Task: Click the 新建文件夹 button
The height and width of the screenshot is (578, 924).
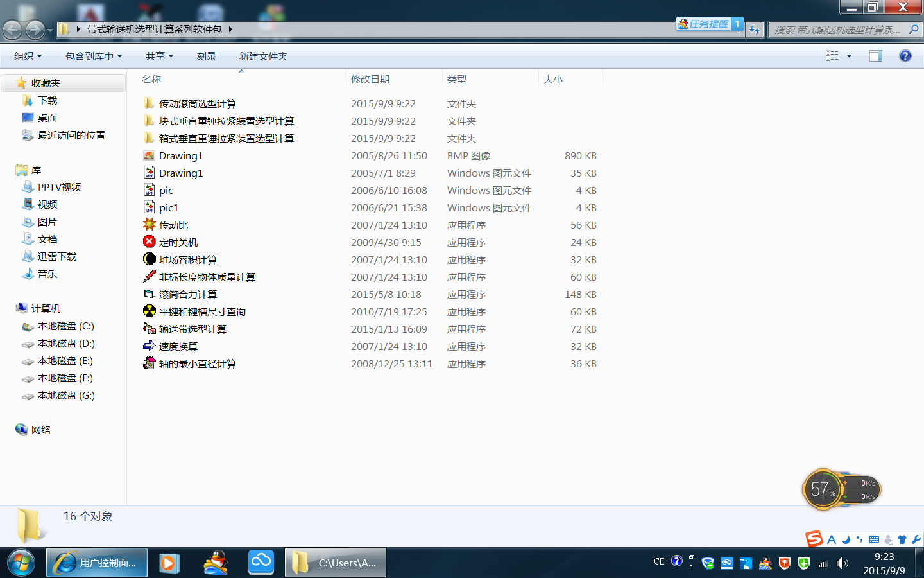Action: 263,56
